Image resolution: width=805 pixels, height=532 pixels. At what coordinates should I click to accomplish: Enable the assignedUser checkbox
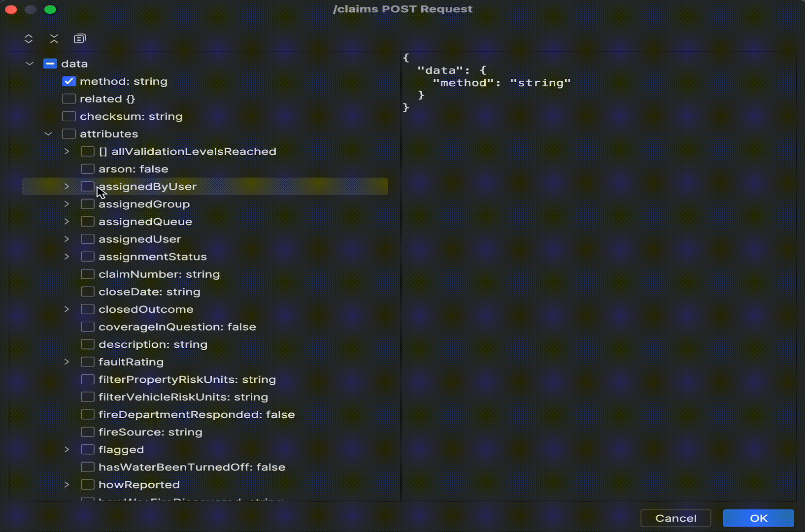click(x=88, y=239)
